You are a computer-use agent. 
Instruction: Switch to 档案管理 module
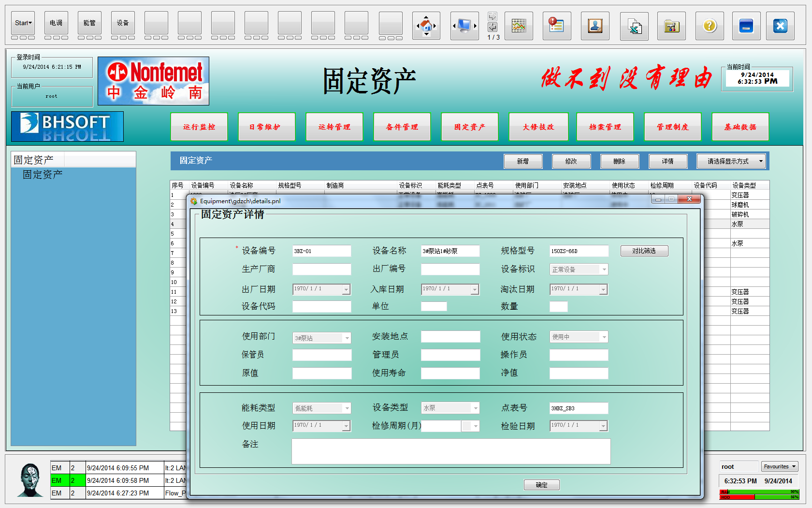pyautogui.click(x=605, y=127)
